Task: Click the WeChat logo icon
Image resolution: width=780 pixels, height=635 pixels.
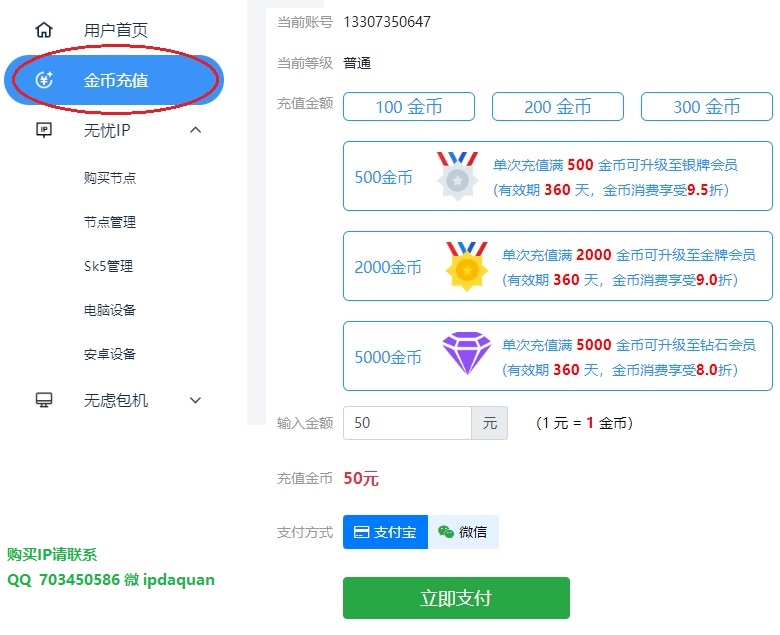Action: coord(445,532)
